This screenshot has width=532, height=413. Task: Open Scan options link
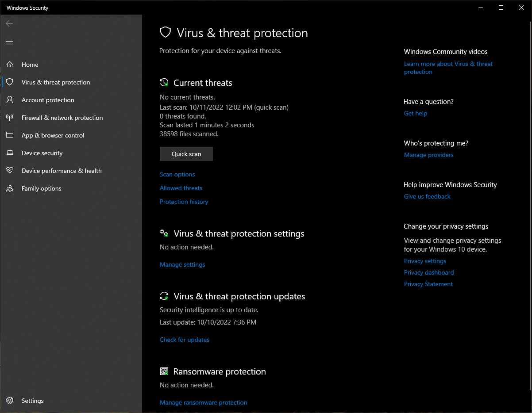pyautogui.click(x=177, y=174)
